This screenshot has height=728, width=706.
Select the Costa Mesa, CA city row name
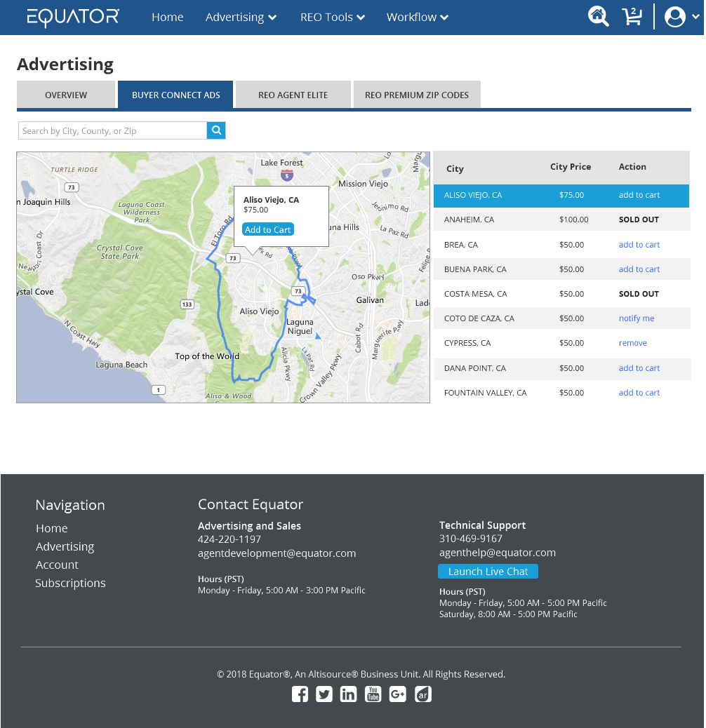(x=476, y=294)
